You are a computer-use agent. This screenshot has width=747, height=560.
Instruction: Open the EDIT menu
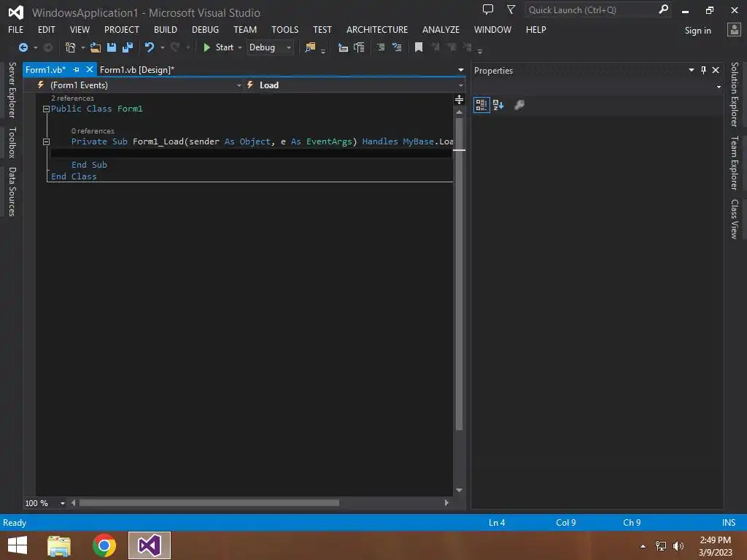pyautogui.click(x=46, y=29)
